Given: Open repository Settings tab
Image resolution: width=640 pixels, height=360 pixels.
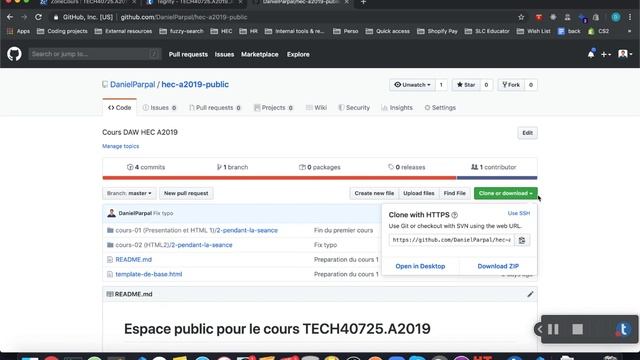Looking at the screenshot, I should tap(440, 108).
